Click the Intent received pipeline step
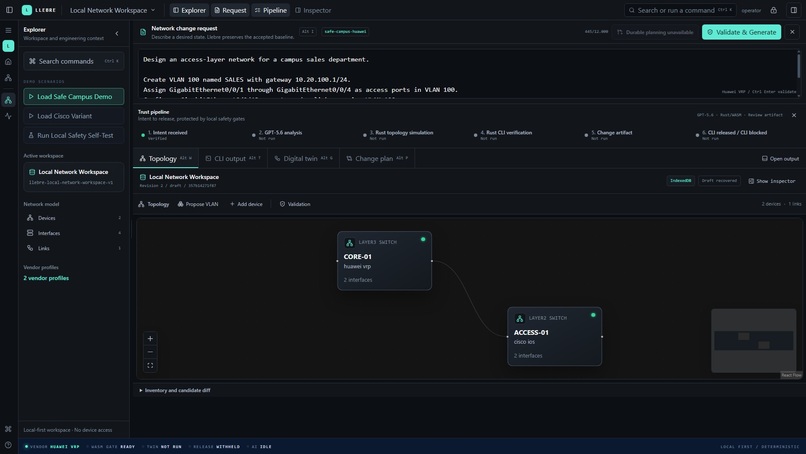This screenshot has width=806, height=454. coord(164,135)
